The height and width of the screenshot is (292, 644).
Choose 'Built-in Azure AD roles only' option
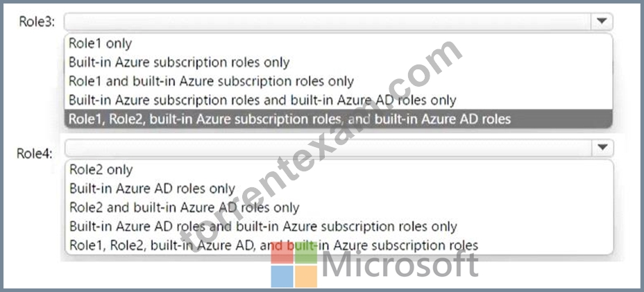pyautogui.click(x=152, y=189)
